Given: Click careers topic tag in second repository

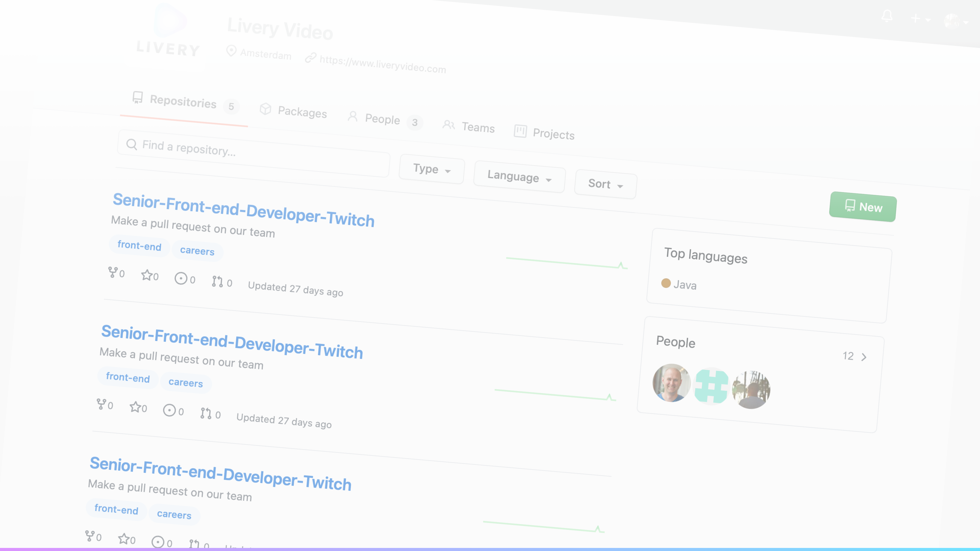Looking at the screenshot, I should (186, 383).
